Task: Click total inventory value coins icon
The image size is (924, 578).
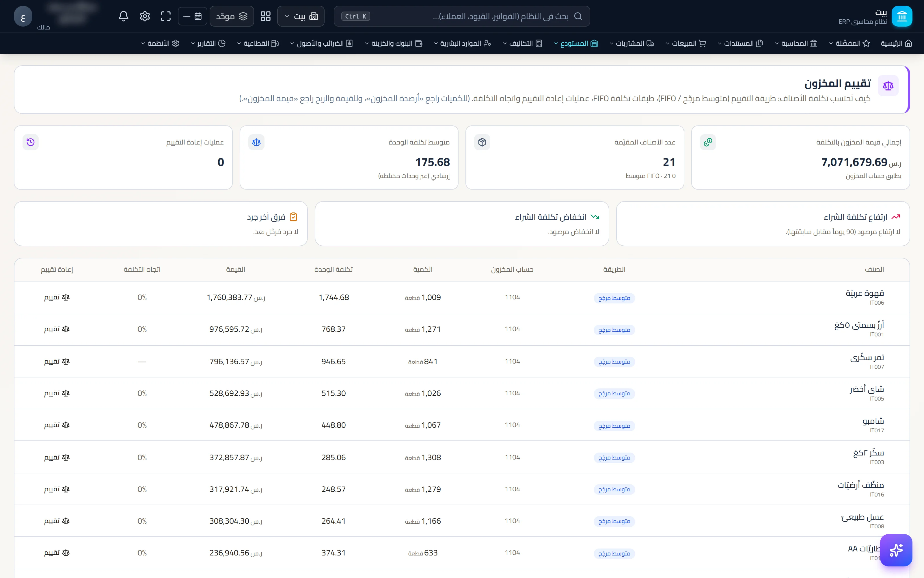Action: [708, 142]
